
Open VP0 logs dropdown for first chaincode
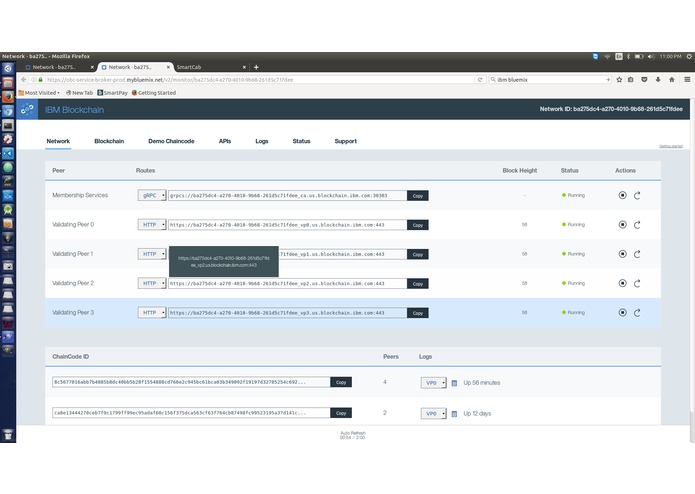pyautogui.click(x=433, y=383)
